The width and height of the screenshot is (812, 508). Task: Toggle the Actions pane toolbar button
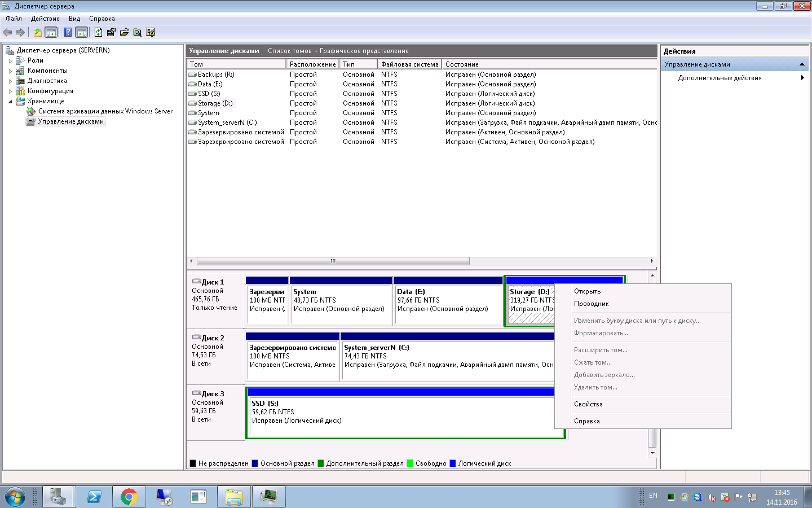click(x=82, y=32)
